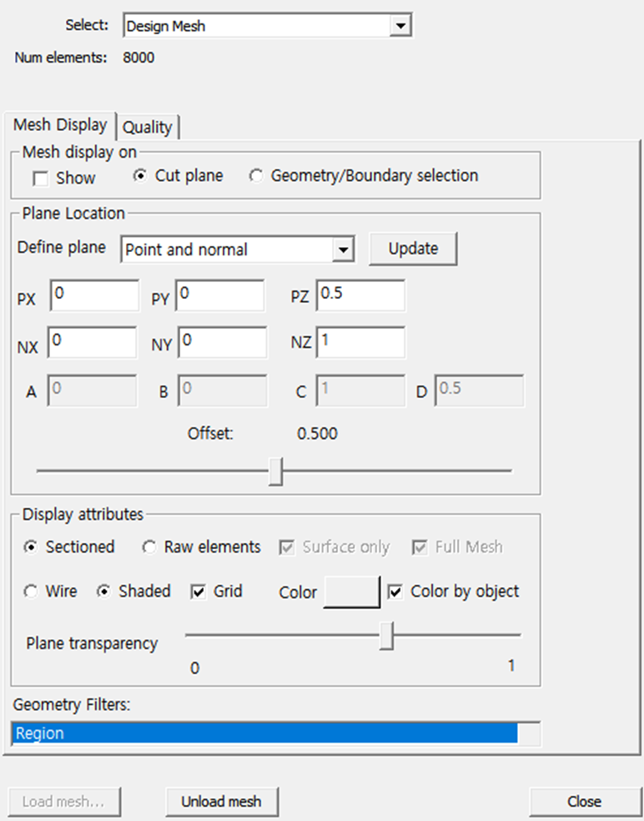Choose Geometry/Boundary selection option
Viewport: 644px width, 821px height.
(x=256, y=176)
